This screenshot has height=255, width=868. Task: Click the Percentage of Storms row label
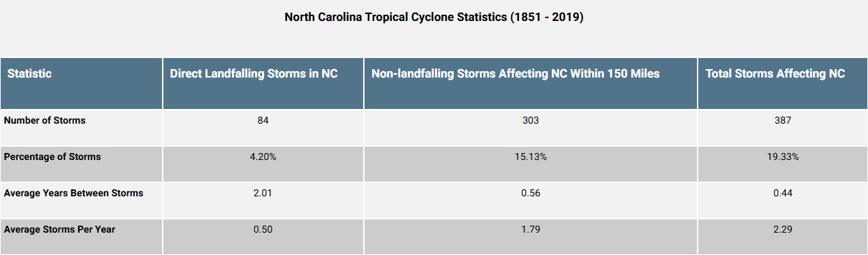click(x=52, y=156)
